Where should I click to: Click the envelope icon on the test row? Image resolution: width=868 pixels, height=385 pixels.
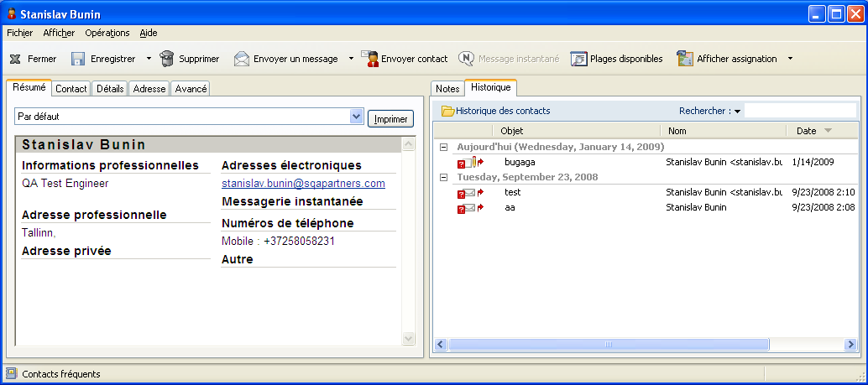click(470, 193)
